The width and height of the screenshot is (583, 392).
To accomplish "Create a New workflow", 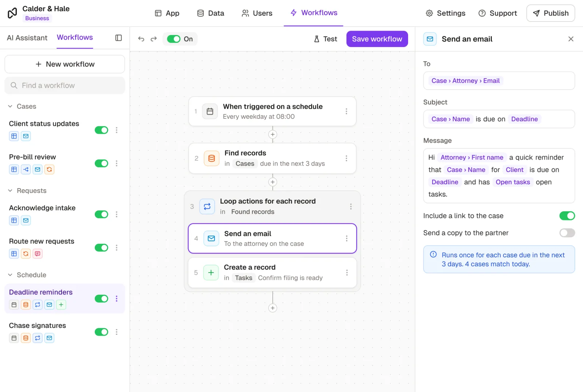I will (65, 64).
